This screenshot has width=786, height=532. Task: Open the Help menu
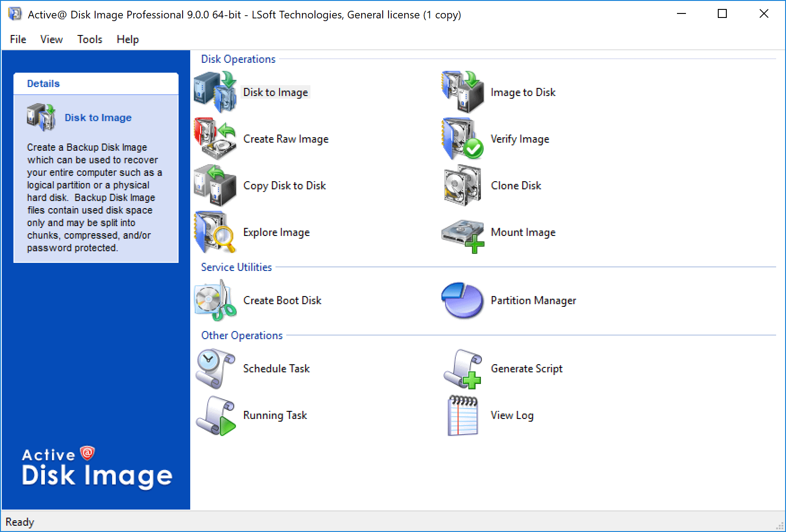pos(127,39)
